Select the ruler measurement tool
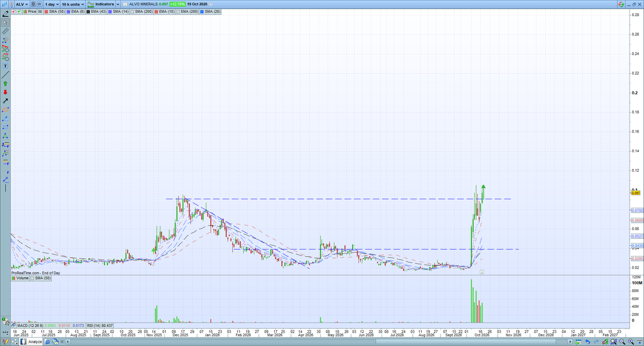Image resolution: width=644 pixels, height=346 pixels. point(5,31)
